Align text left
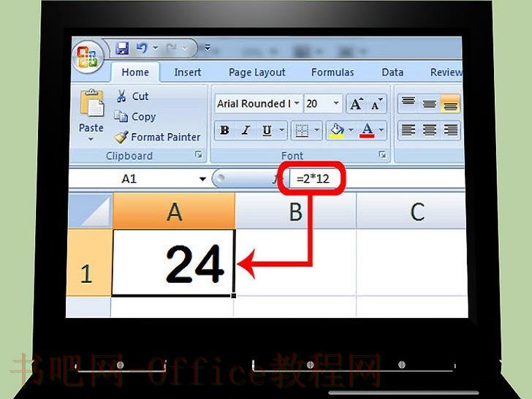Screen dimensions: 532x399 (408, 130)
